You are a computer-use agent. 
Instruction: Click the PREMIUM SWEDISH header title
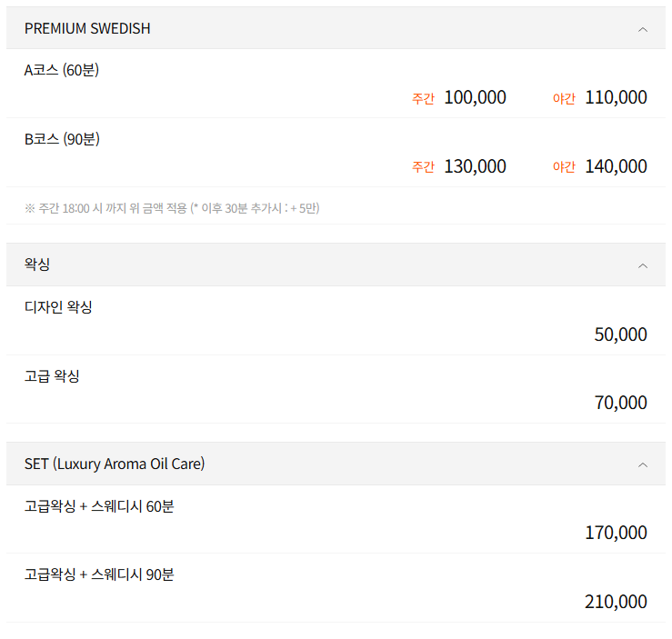[87, 28]
